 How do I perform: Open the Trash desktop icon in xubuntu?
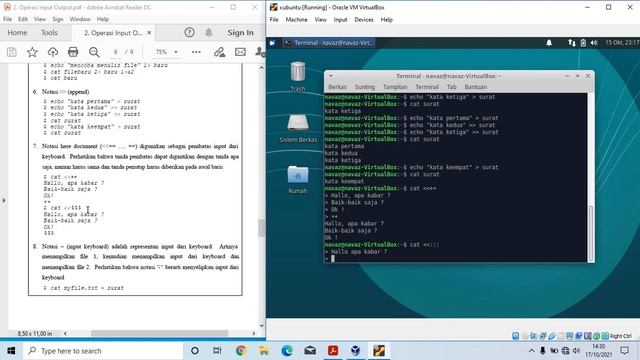(298, 76)
